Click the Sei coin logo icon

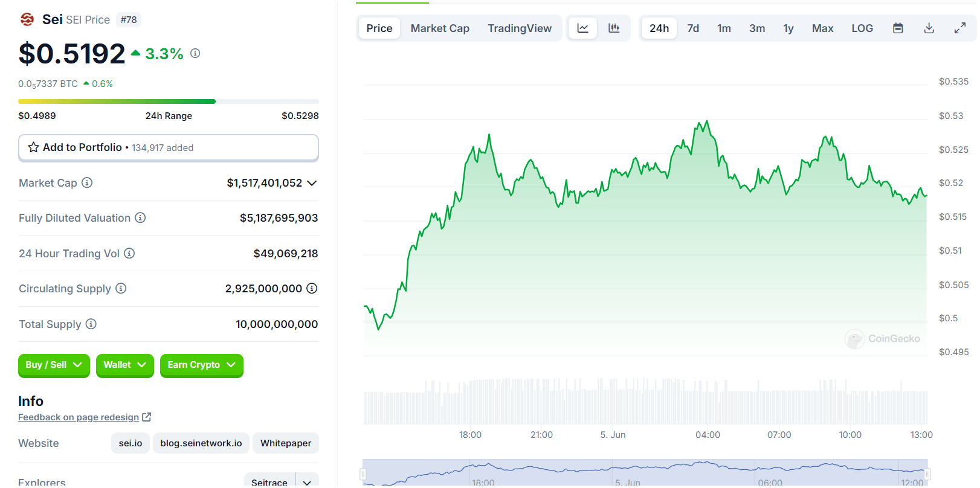pos(27,20)
